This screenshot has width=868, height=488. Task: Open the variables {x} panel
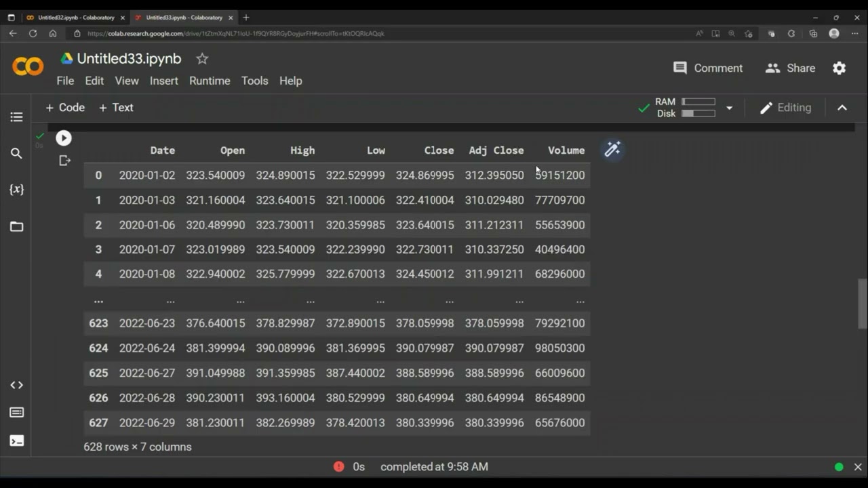[16, 189]
